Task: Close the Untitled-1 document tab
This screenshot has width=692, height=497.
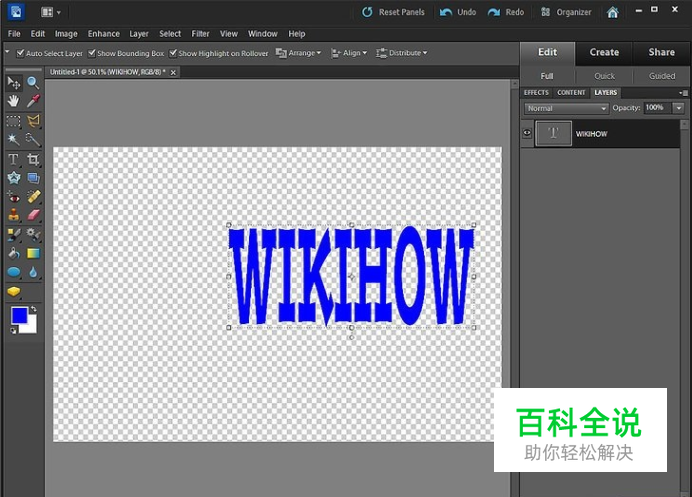Action: click(x=173, y=72)
